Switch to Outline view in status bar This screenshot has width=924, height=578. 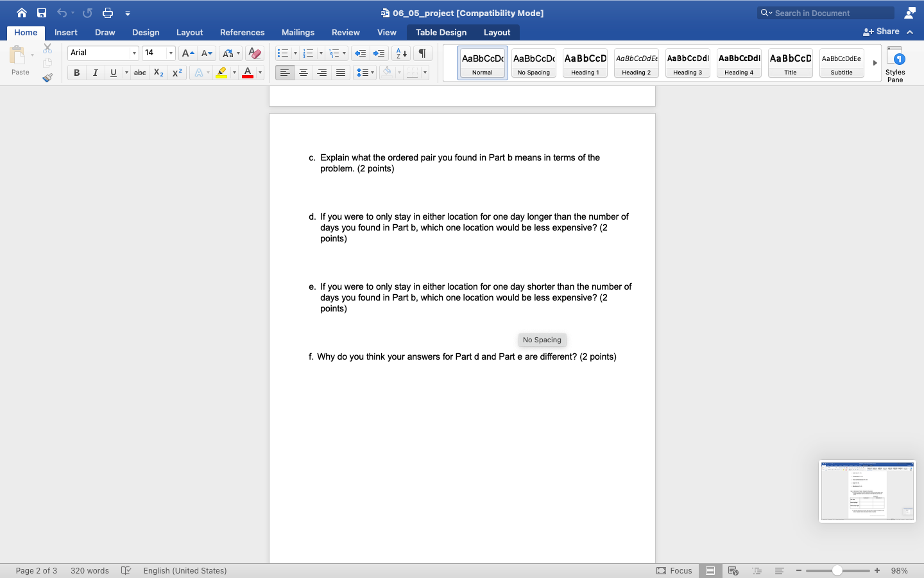tap(757, 570)
